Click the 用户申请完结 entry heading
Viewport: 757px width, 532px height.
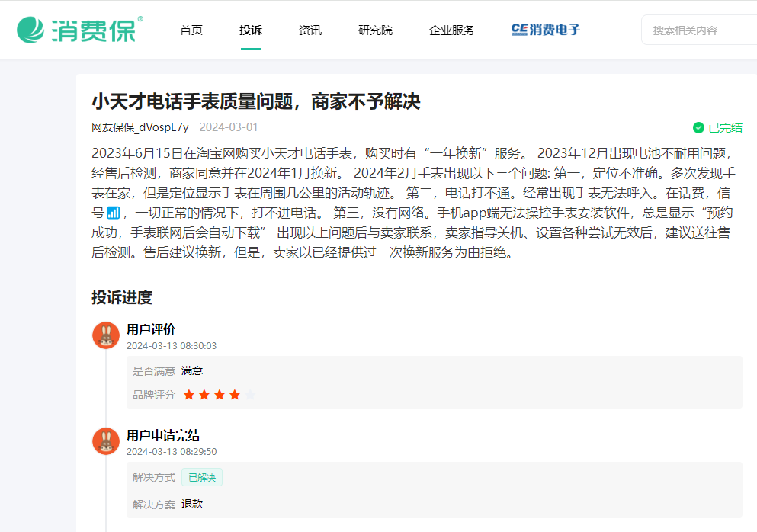[x=163, y=435]
